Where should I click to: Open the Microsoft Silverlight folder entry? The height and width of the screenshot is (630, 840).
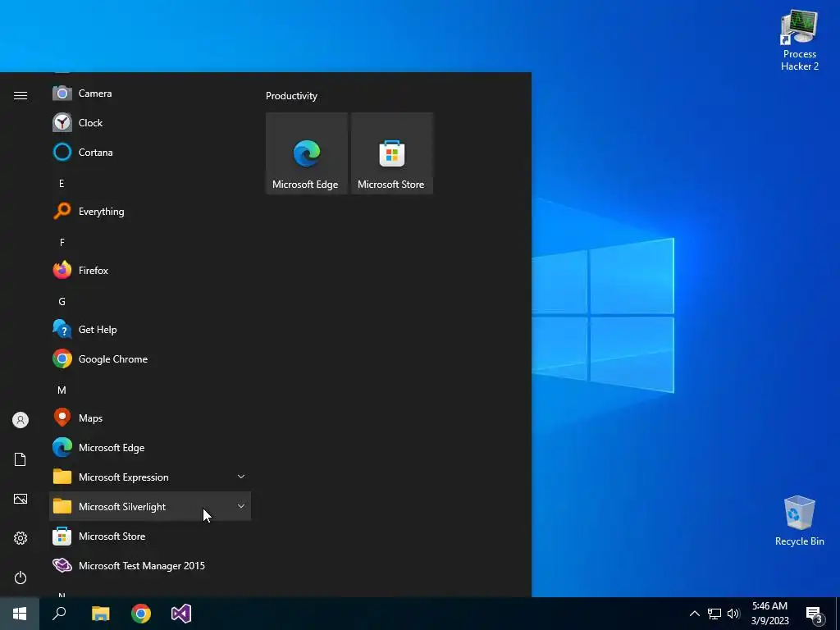tap(150, 506)
